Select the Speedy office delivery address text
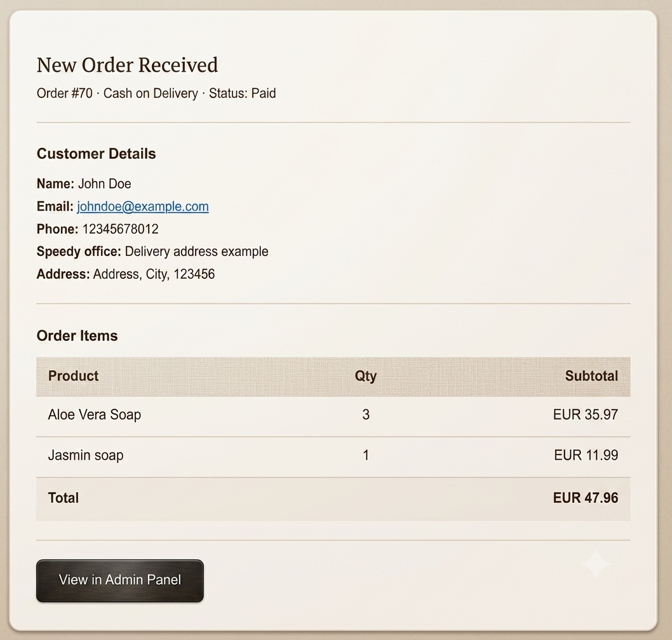The height and width of the screenshot is (640, 672). click(x=196, y=251)
